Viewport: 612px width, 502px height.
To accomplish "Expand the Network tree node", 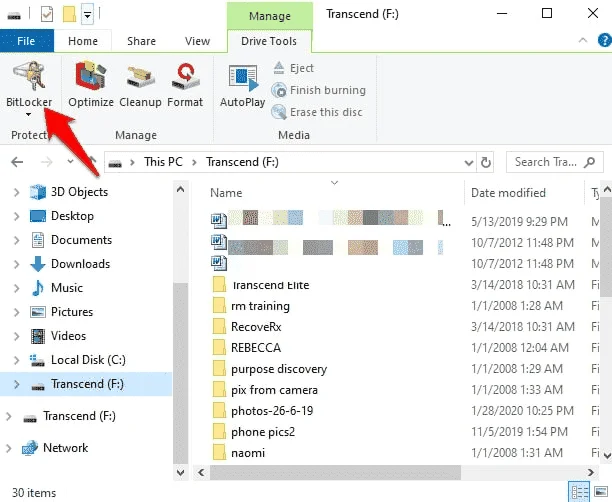I will [9, 448].
